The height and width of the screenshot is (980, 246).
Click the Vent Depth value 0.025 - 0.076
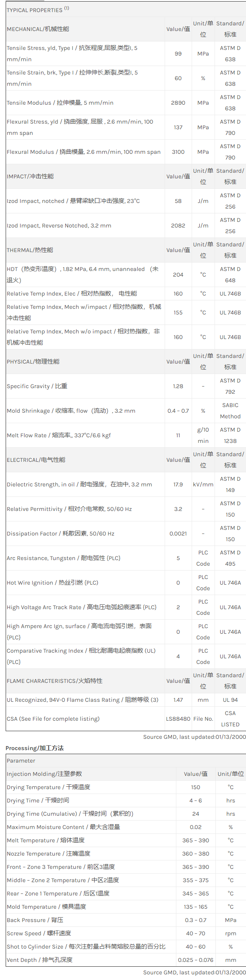[196, 960]
